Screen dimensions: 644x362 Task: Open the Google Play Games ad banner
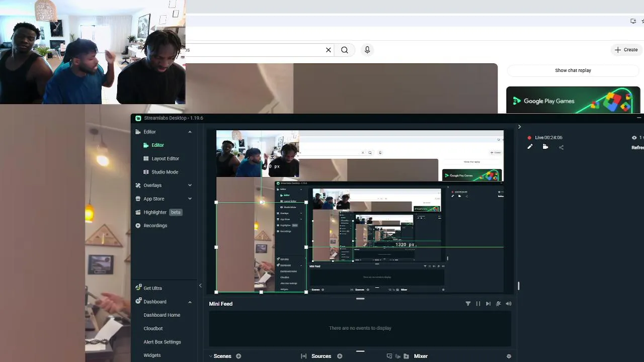tap(573, 100)
